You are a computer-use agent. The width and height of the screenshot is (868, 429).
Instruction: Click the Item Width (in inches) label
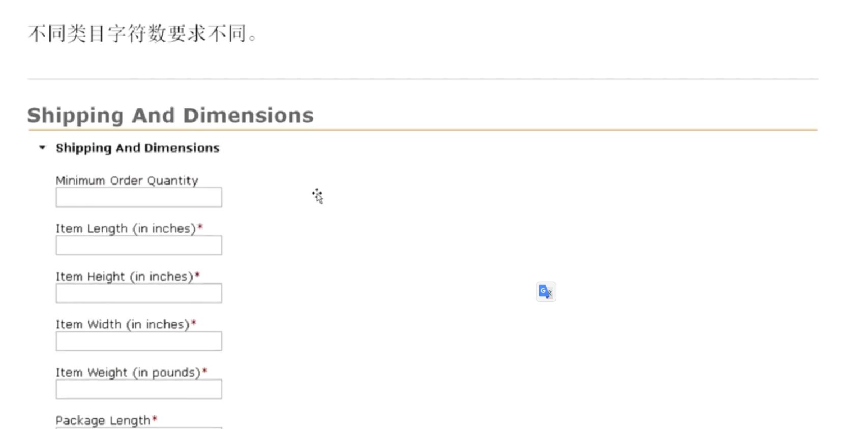coord(122,324)
